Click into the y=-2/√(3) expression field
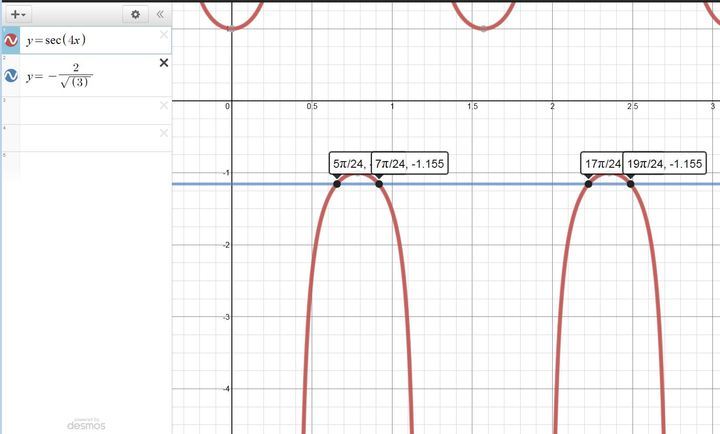 (90, 76)
